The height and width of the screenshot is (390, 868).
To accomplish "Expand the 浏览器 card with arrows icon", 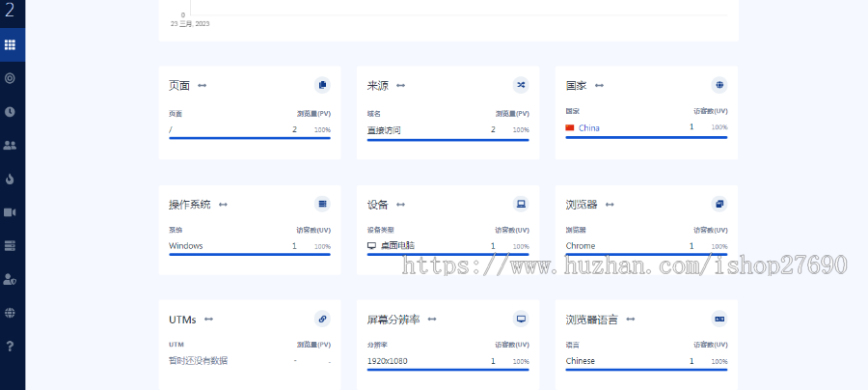I will pos(610,205).
